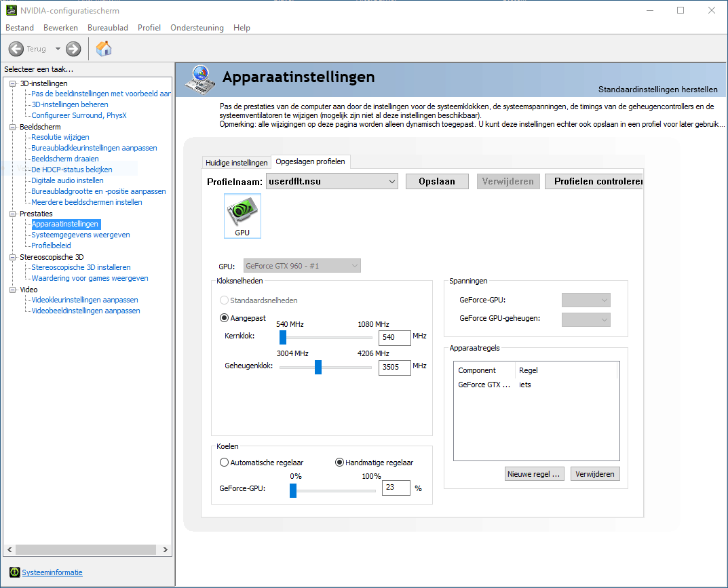728x588 pixels.
Task: Select the GPU card icon tile
Action: 242,216
